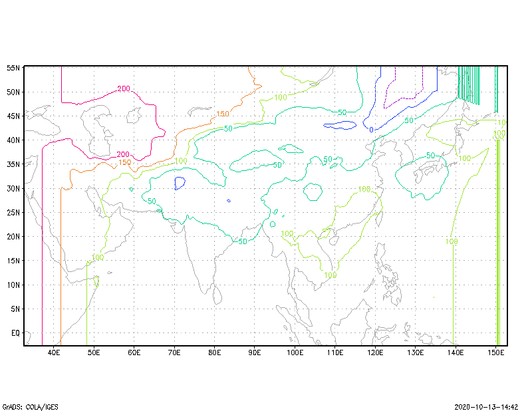Viewport: 532px width, 411px height.
Task: Click the GrADS: COLA/IGES footer text
Action: [30, 407]
